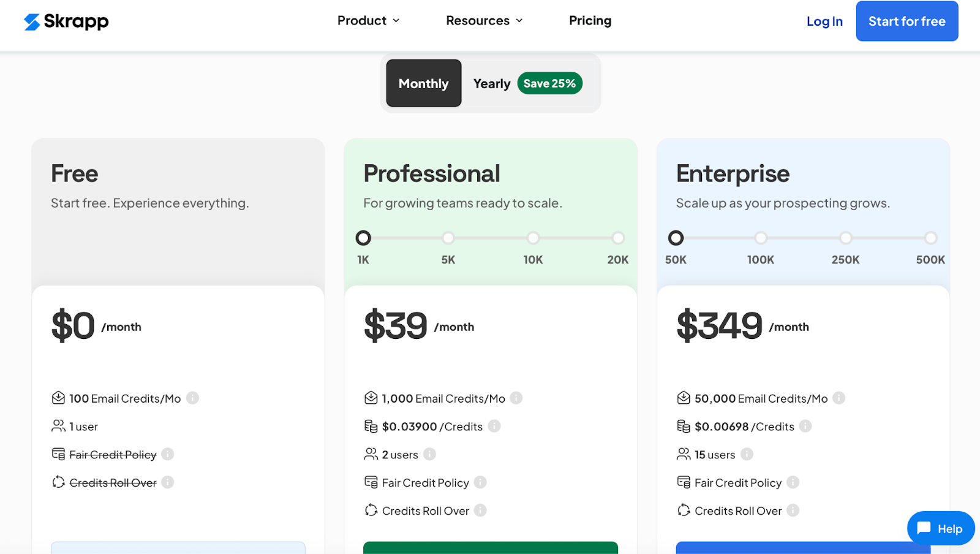
Task: Click the info icon next to Credits Roll Over on Professional
Action: 481,510
